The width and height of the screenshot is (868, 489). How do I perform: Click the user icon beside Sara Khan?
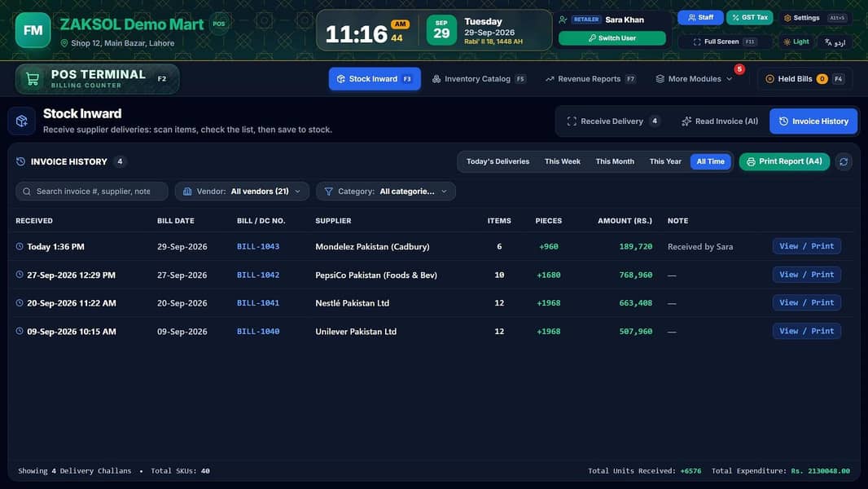[563, 20]
